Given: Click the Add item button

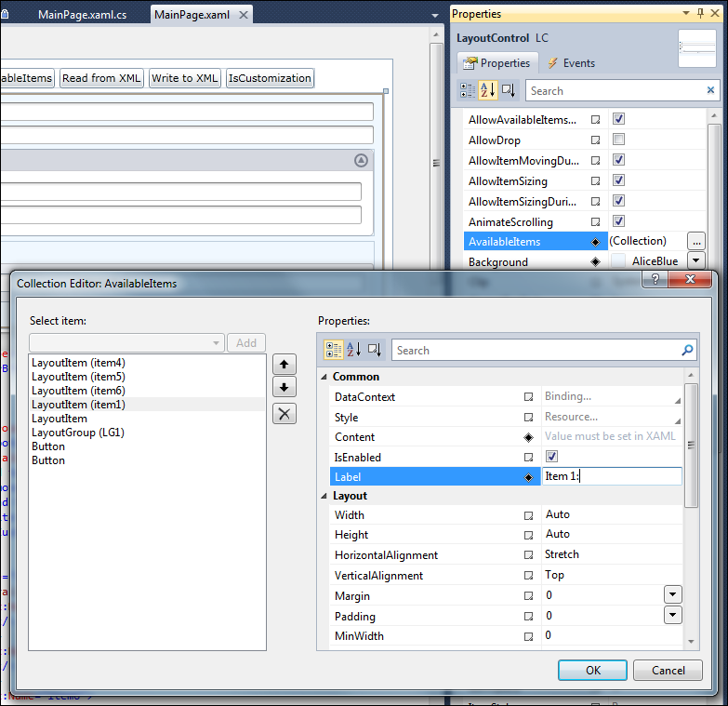Looking at the screenshot, I should tap(246, 343).
